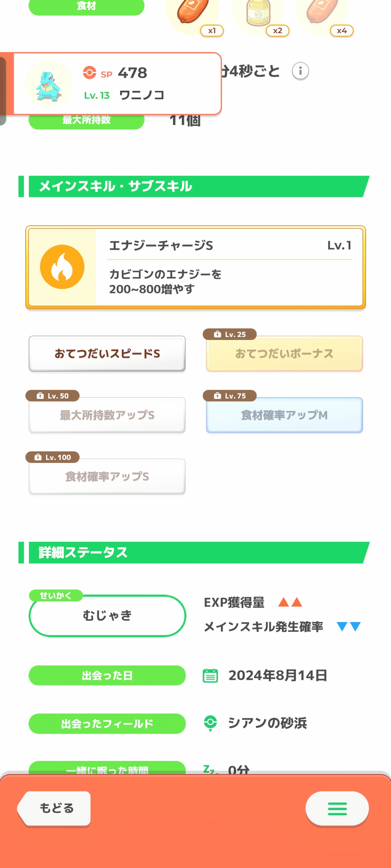Image resolution: width=391 pixels, height=868 pixels.
Task: Tap the info icon beside 4秒ごと
Action: click(300, 71)
